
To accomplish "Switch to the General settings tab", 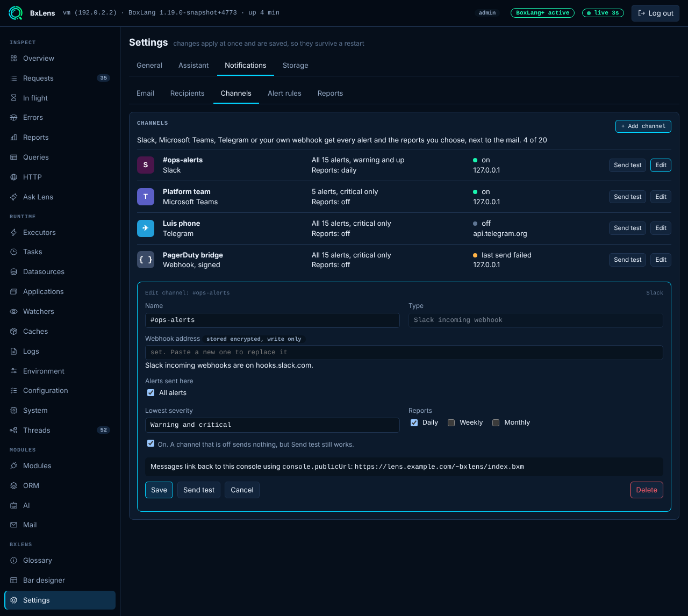I will point(149,65).
